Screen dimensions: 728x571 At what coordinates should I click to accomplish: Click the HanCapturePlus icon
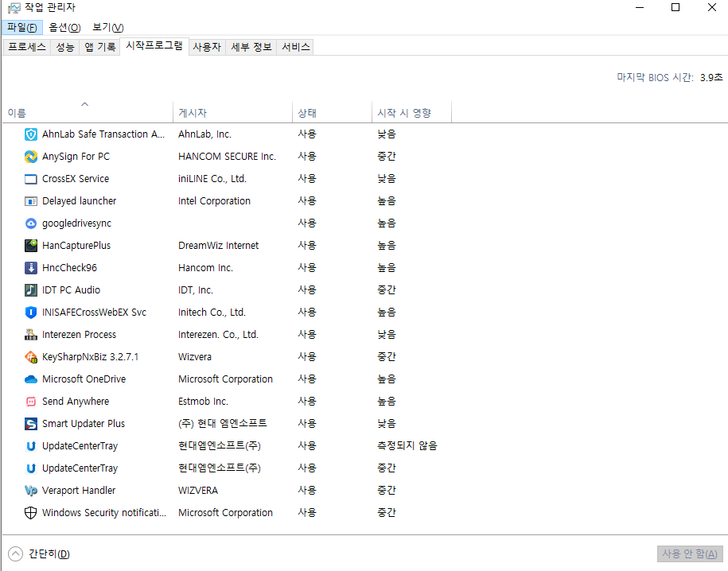31,246
